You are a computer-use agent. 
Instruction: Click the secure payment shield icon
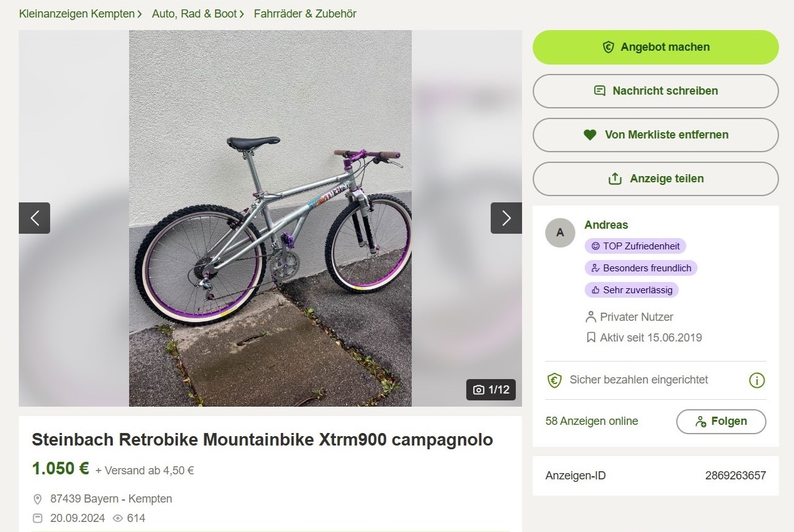pyautogui.click(x=554, y=380)
